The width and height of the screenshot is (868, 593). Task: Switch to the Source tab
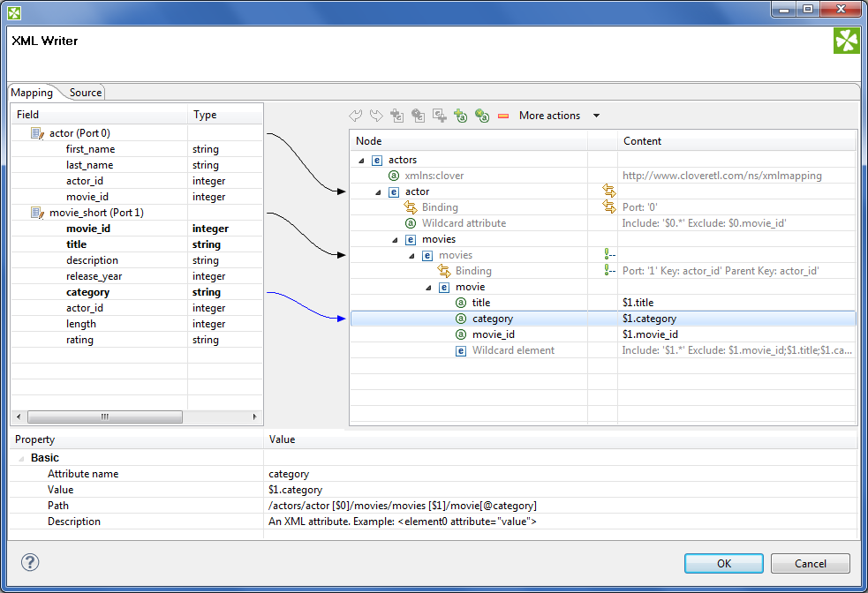coord(86,93)
